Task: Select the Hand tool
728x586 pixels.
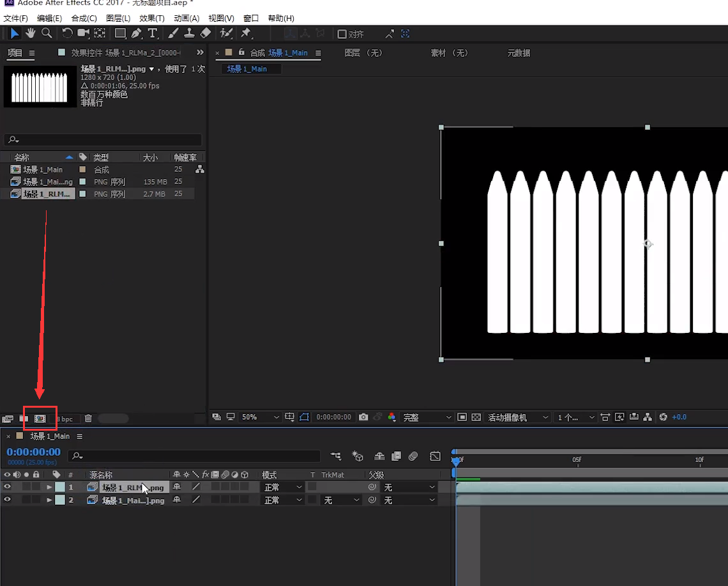Action: (30, 33)
